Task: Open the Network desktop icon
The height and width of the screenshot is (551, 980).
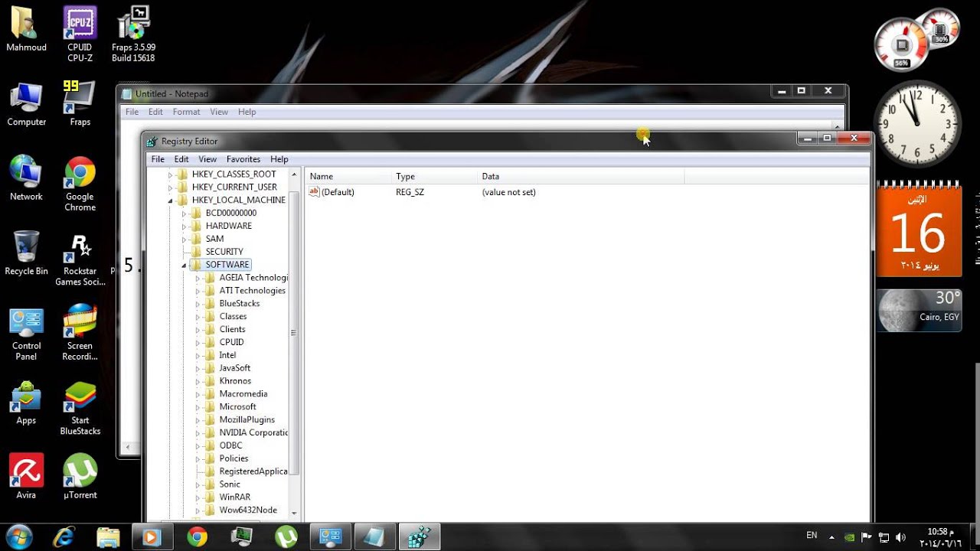Action: point(27,178)
